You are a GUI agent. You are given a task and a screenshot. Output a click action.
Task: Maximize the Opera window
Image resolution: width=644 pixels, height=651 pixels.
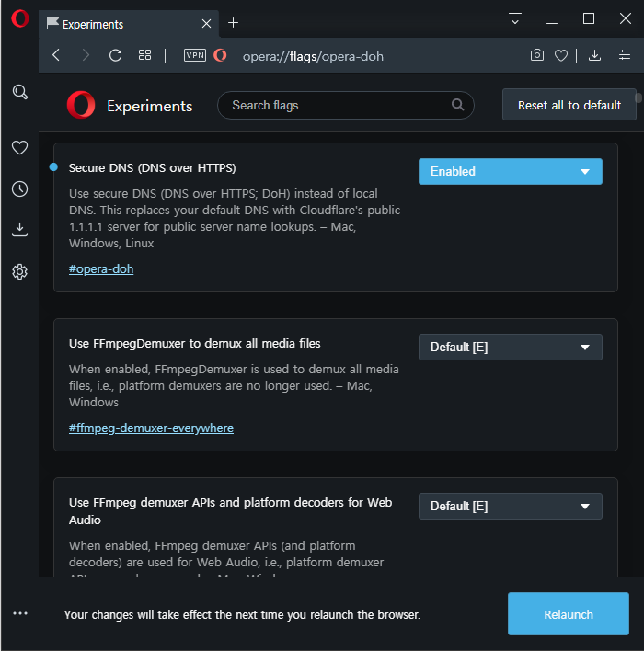point(588,18)
